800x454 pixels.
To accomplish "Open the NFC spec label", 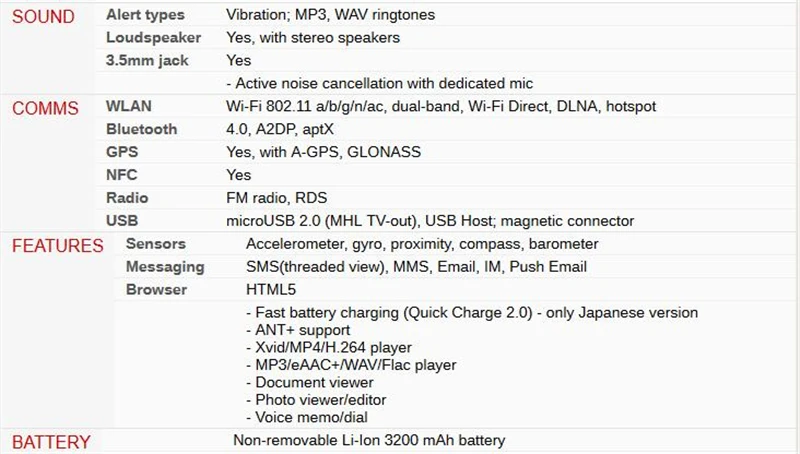I will point(121,175).
